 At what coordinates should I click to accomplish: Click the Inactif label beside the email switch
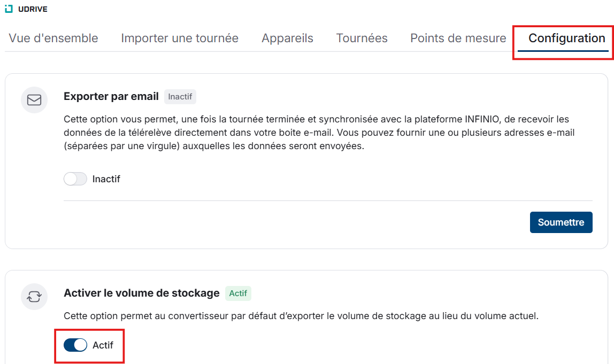pyautogui.click(x=106, y=179)
